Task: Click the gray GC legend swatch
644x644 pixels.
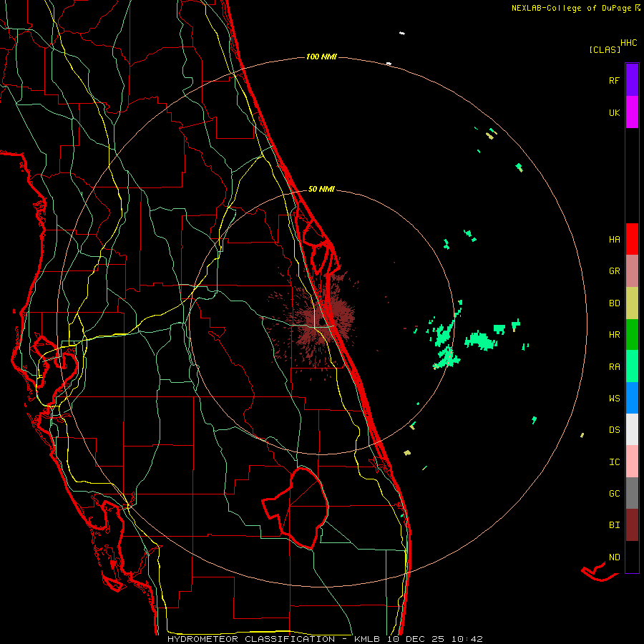Action: pos(632,493)
